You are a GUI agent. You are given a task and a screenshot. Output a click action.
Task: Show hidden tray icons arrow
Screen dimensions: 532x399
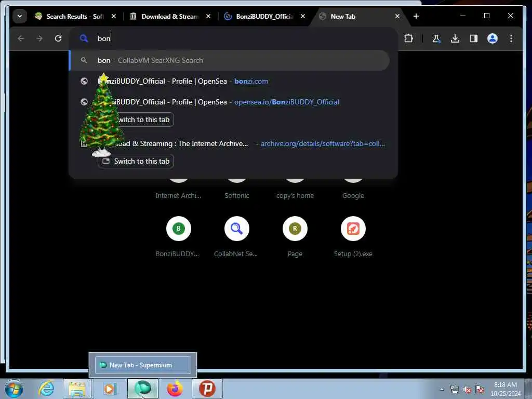442,389
